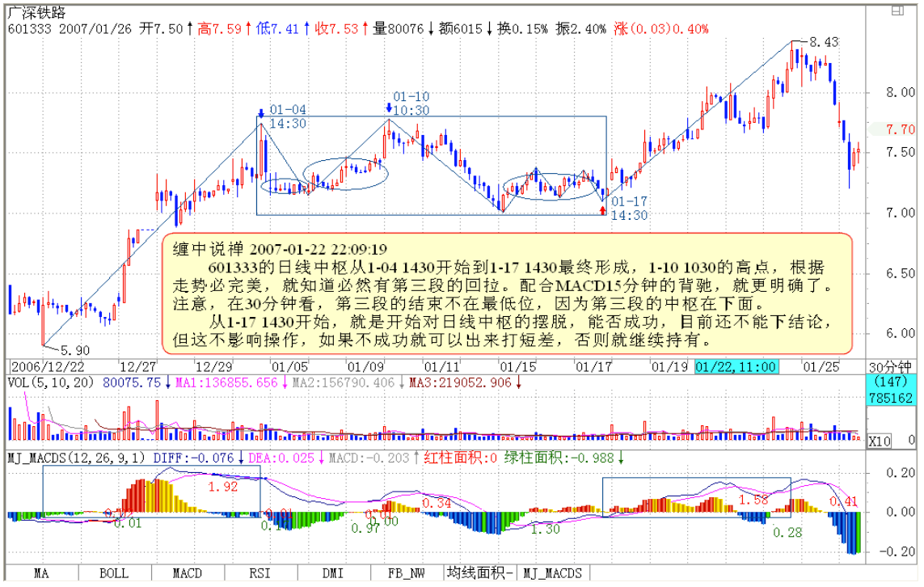Click the 6.00 price axis label
924x587 pixels.
tap(901, 334)
